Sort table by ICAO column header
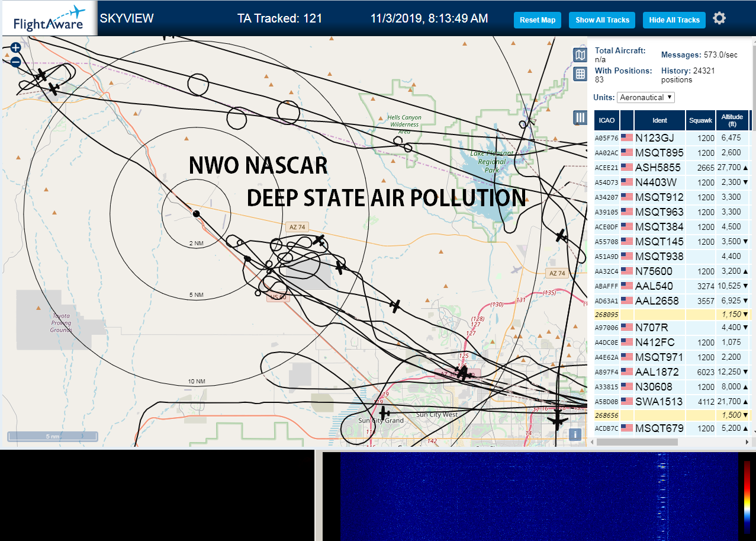The image size is (756, 541). click(x=607, y=120)
